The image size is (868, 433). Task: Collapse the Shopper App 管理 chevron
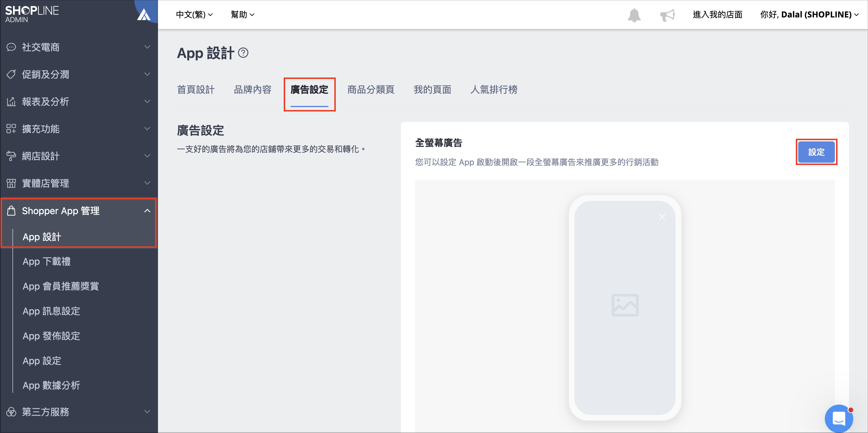pos(147,211)
